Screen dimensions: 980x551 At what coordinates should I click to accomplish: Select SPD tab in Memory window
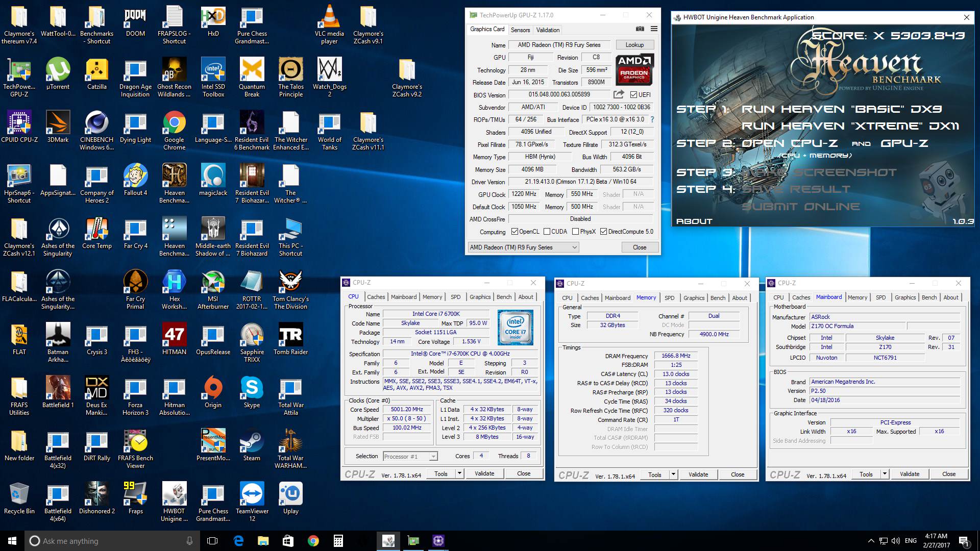pos(669,298)
